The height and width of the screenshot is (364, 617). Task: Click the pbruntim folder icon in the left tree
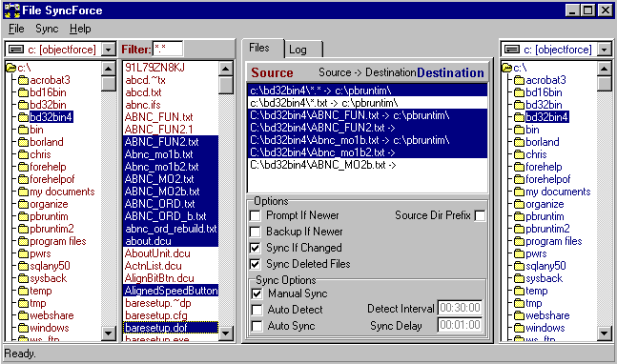point(24,216)
